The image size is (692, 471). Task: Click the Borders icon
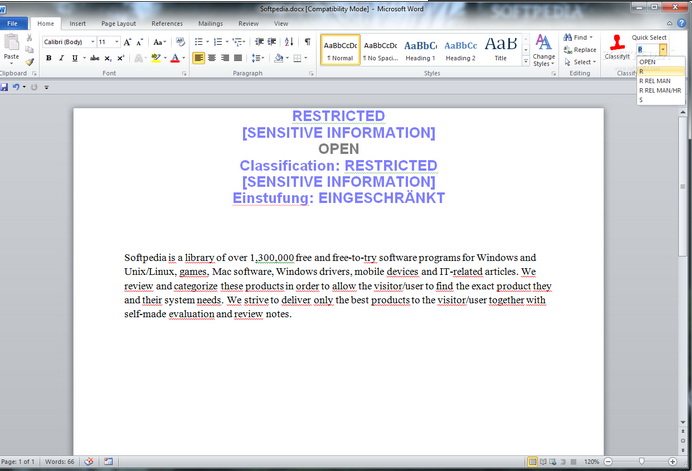tap(297, 58)
